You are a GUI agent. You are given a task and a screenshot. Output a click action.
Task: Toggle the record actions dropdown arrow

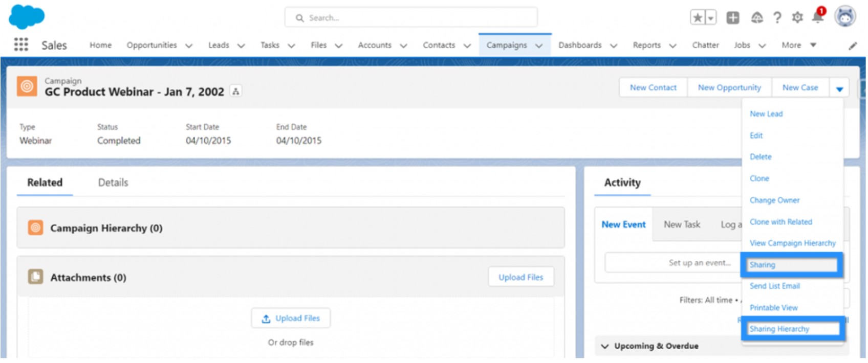839,88
